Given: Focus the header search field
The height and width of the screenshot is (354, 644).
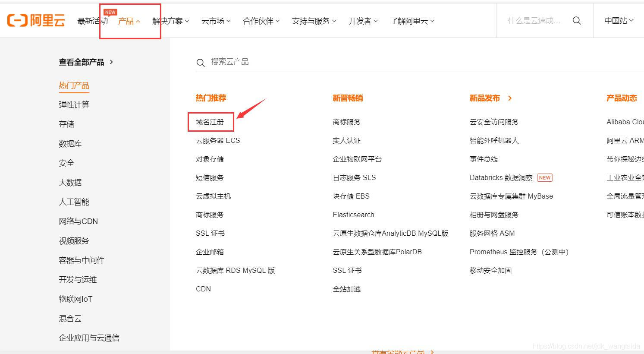Looking at the screenshot, I should [534, 21].
